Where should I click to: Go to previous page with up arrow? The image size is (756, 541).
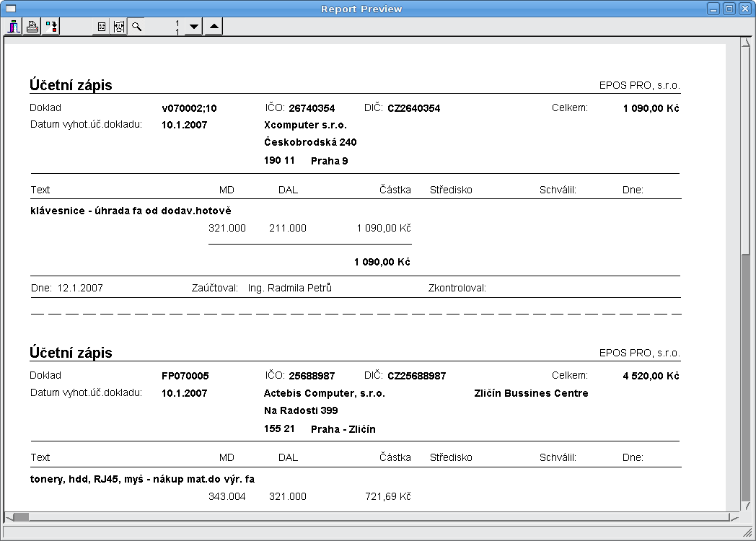coord(214,27)
